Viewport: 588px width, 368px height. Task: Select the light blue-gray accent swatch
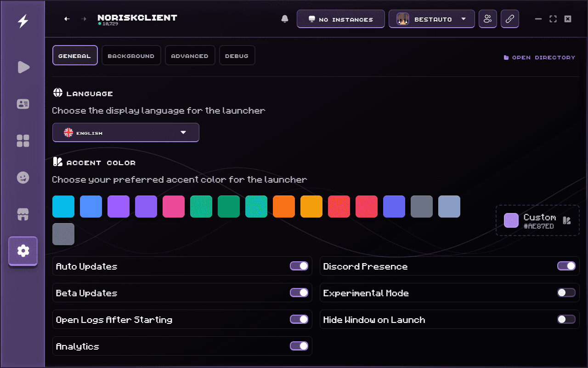(x=449, y=207)
